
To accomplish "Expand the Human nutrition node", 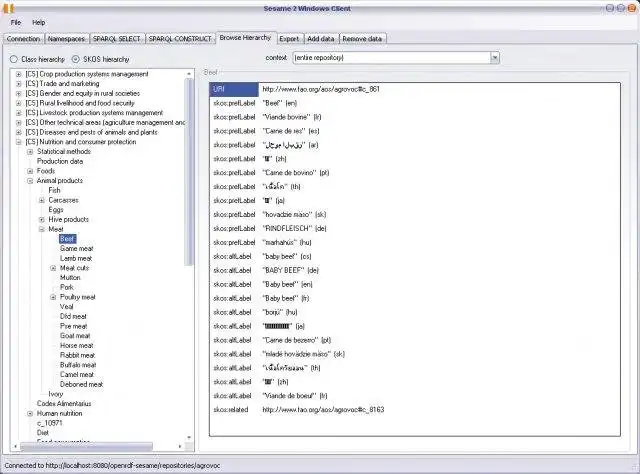I will click(30, 414).
